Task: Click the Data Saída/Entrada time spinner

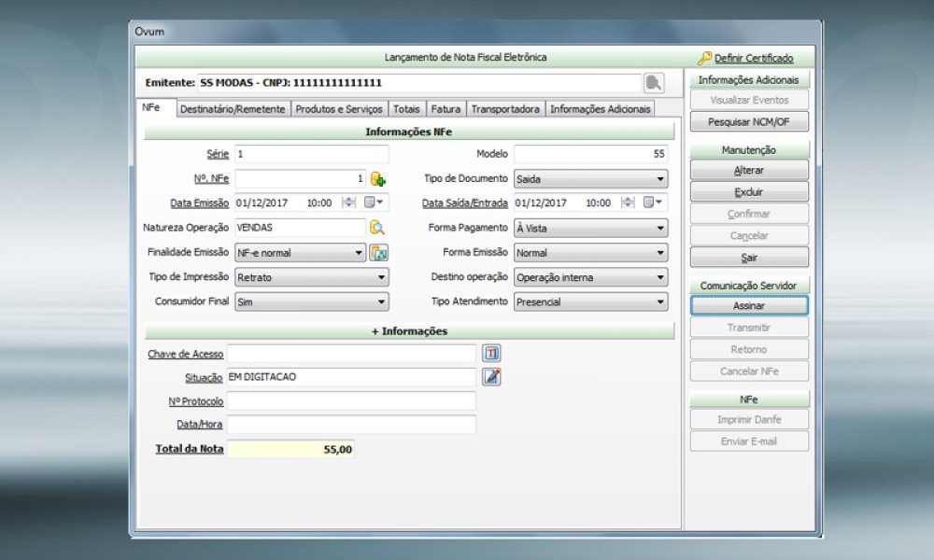Action: coord(628,203)
